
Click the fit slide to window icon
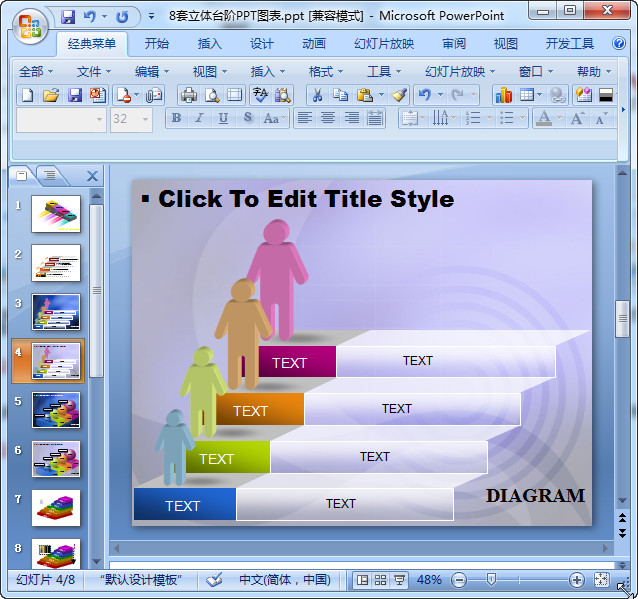pyautogui.click(x=601, y=580)
